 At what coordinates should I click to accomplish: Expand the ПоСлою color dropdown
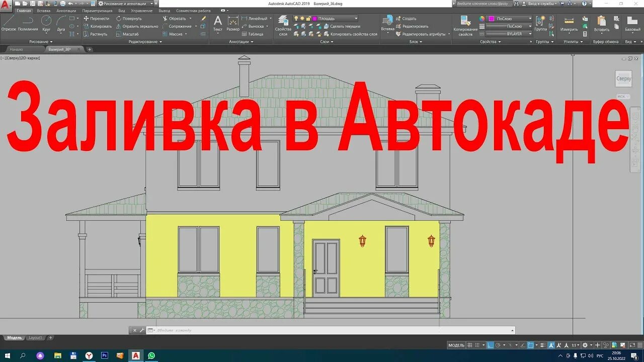[530, 19]
